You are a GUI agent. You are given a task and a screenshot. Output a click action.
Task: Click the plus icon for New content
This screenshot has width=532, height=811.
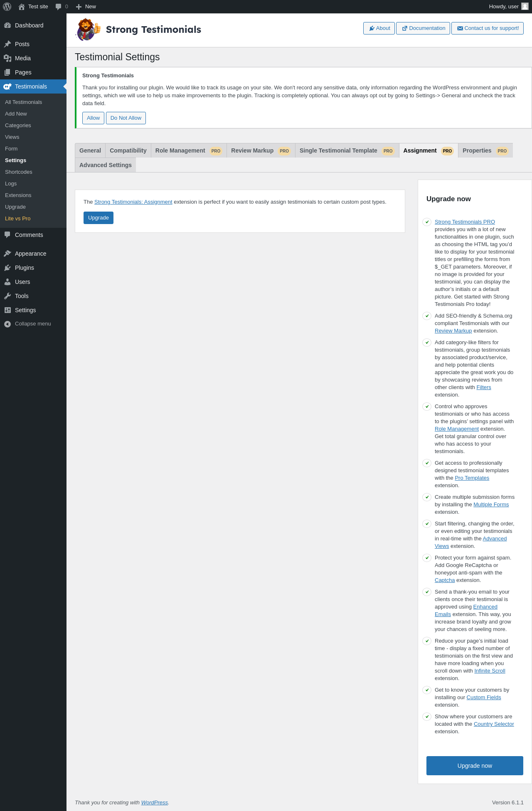click(x=79, y=7)
